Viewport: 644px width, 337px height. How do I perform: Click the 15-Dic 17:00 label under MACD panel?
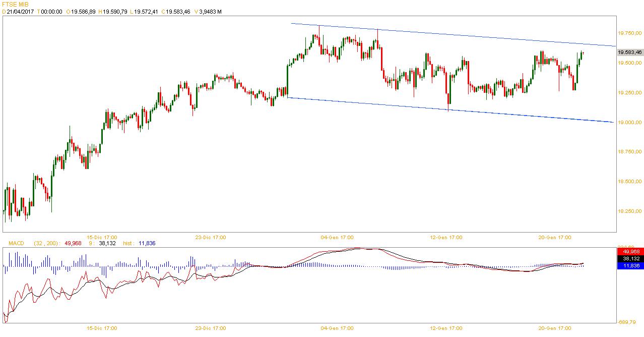click(x=102, y=328)
